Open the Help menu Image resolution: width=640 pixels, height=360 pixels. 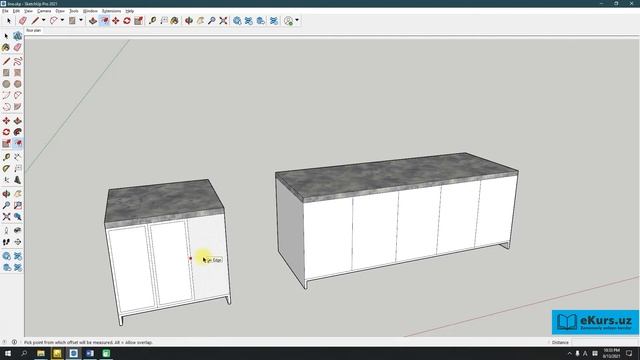point(130,11)
